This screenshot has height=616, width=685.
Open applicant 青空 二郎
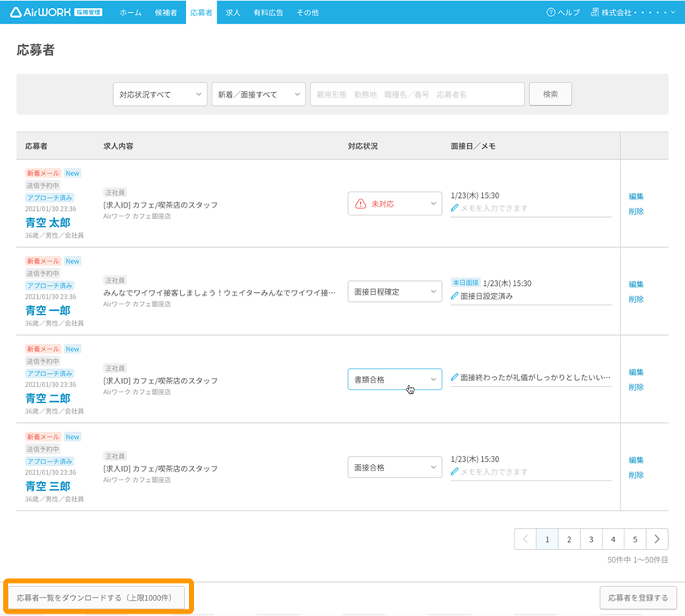[x=48, y=398]
